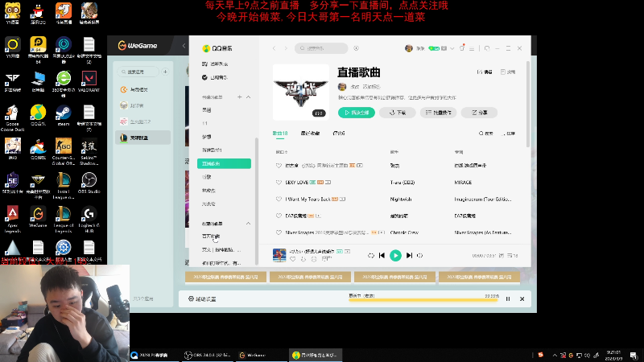Like the first song in the list
The width and height of the screenshot is (644, 362).
pos(279,166)
